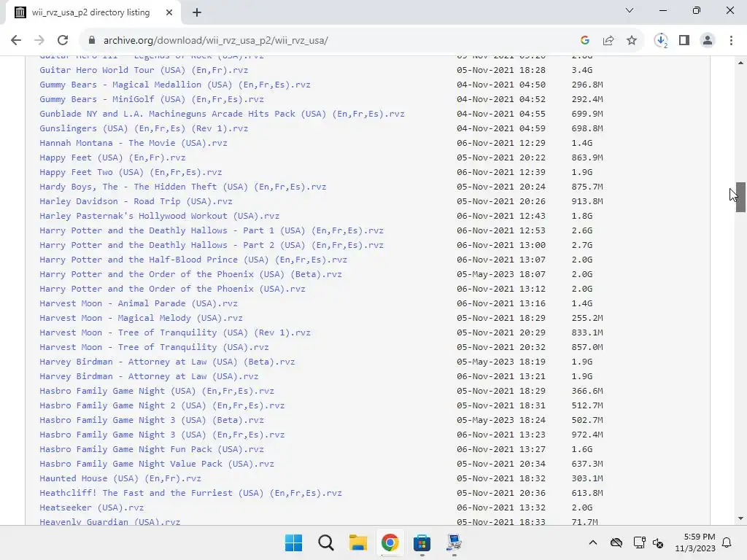
Task: Download Harvest Moon - Magical Melody rvz
Action: pyautogui.click(x=141, y=318)
